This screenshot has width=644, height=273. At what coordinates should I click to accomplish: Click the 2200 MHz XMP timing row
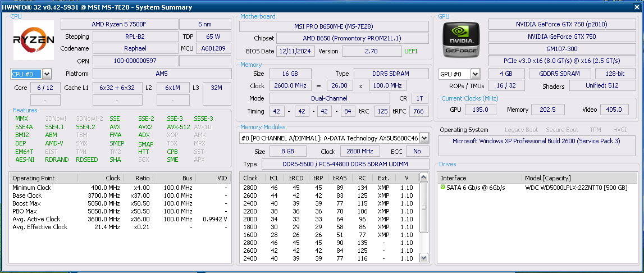(330, 211)
